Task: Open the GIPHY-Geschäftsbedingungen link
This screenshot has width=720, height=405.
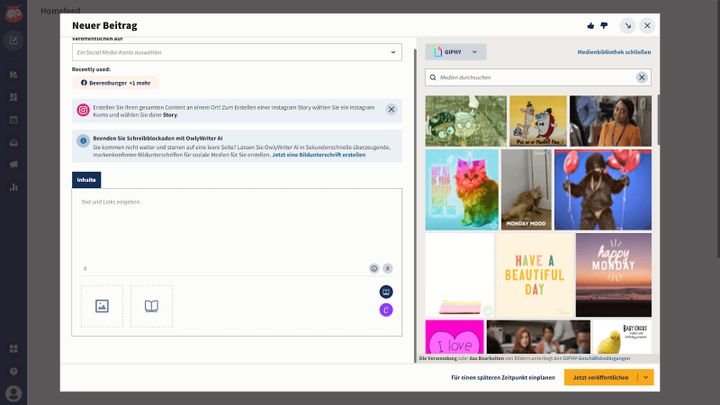Action: [x=596, y=358]
